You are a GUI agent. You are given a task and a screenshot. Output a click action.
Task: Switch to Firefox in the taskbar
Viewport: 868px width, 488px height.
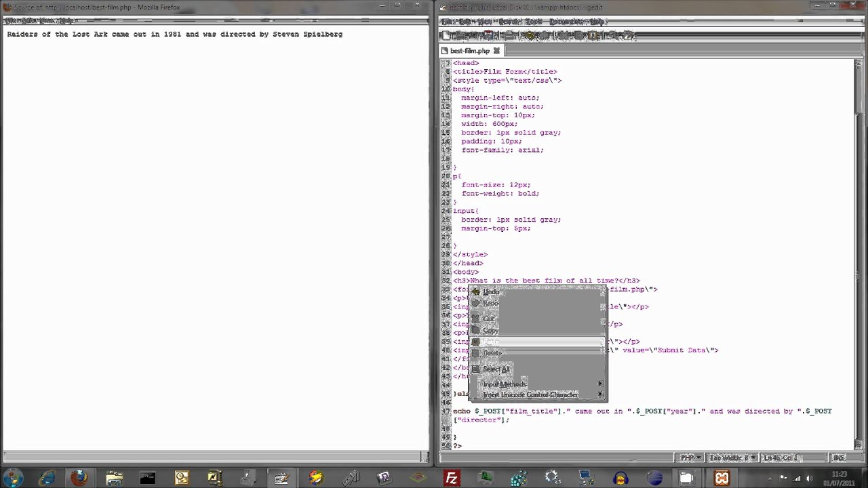click(79, 479)
